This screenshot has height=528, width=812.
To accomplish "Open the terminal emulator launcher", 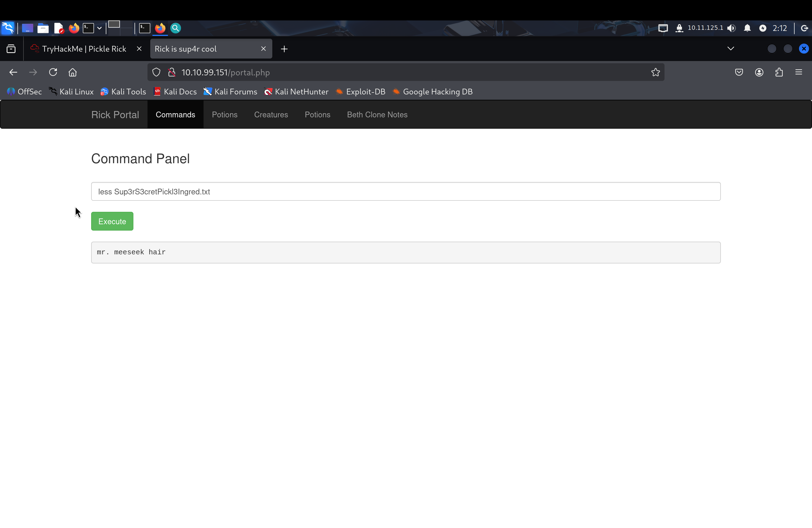I will [88, 28].
